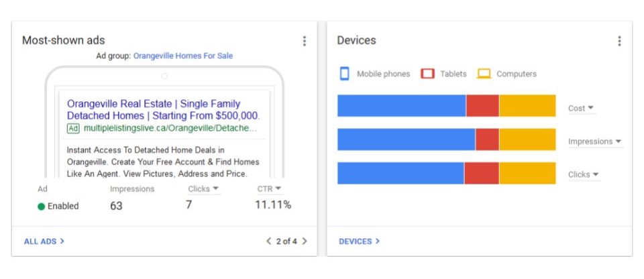Image resolution: width=644 pixels, height=279 pixels.
Task: Open the Most-shown ads three-dot menu
Action: [x=305, y=41]
